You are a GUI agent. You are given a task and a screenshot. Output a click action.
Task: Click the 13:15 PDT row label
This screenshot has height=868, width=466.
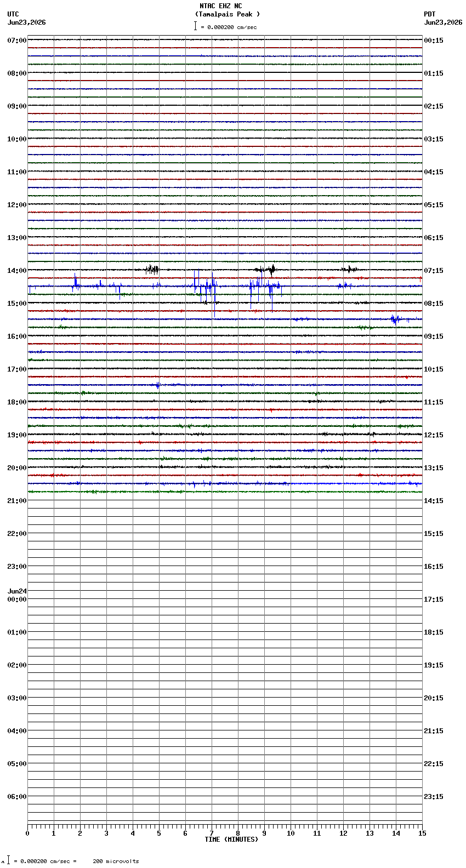434,468
